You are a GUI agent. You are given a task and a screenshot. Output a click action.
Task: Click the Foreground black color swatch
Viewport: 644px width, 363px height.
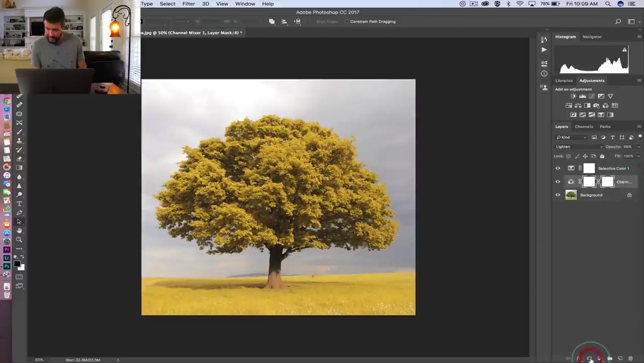[17, 264]
